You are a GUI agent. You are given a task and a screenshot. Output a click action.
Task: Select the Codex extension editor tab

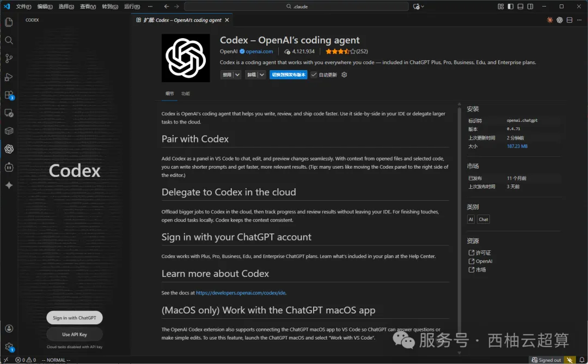point(182,20)
